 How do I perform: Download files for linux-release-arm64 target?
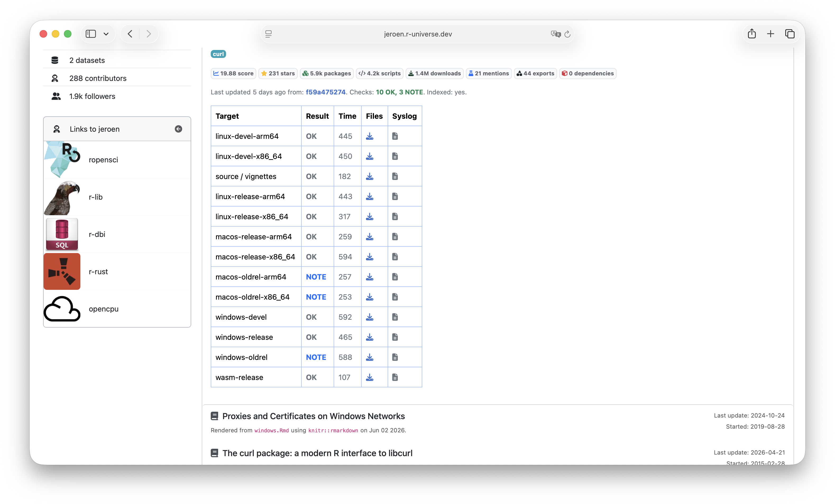tap(369, 196)
